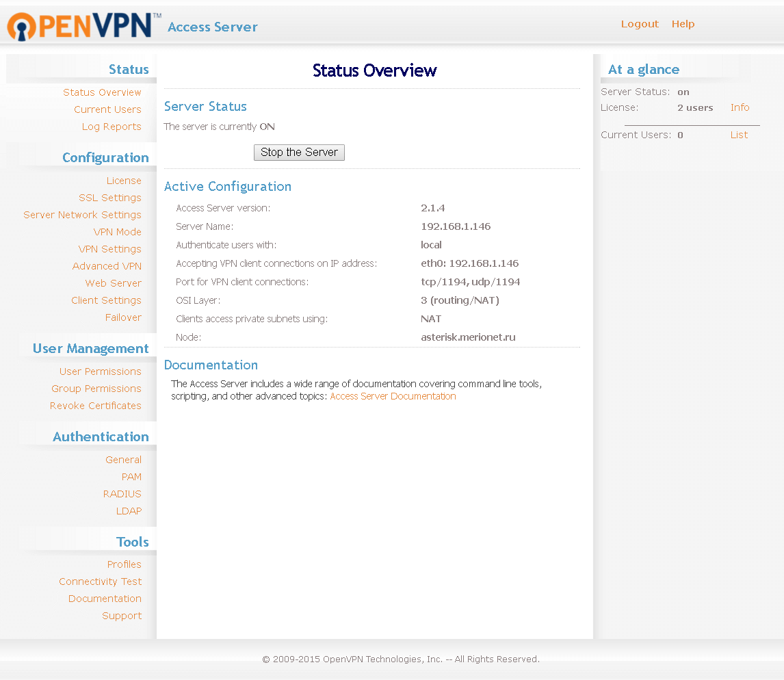Click the User Management section heading
784x680 pixels.
point(90,348)
